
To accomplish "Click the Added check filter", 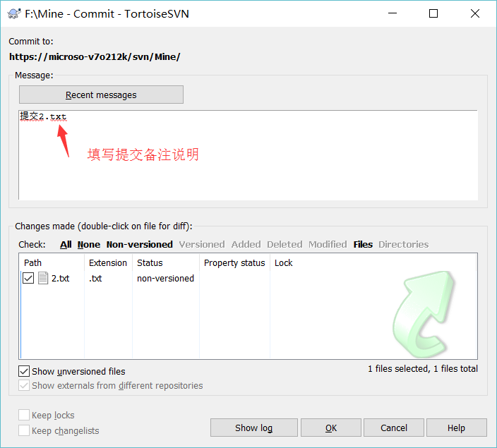I will tap(246, 244).
